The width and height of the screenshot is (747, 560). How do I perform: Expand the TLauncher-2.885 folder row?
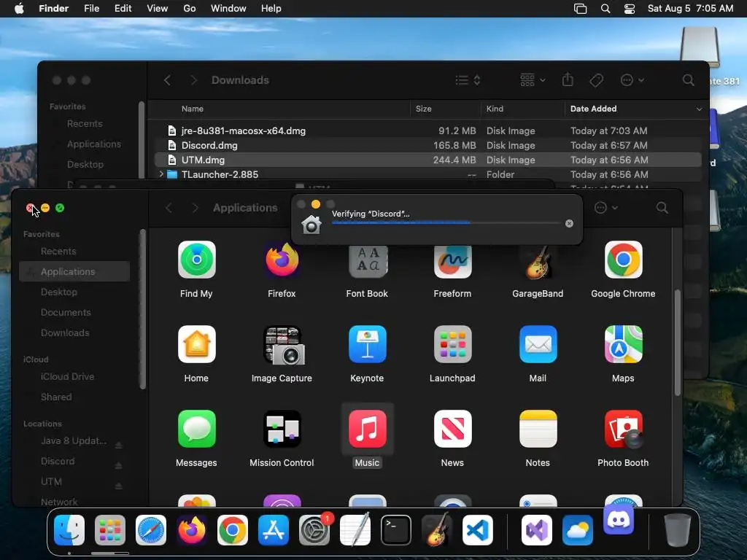161,174
